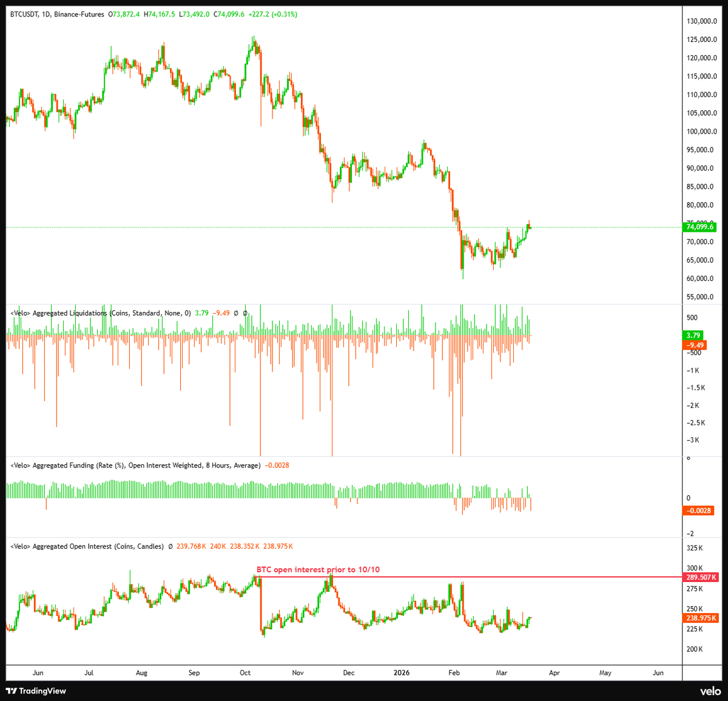Image resolution: width=728 pixels, height=701 pixels.
Task: Click the Feb label on time axis
Action: 454,672
